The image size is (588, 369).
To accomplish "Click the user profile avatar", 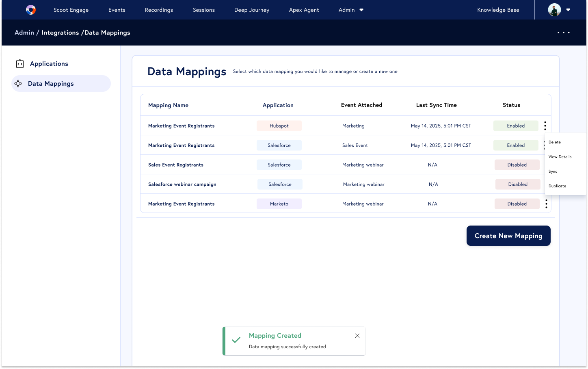I will pos(554,10).
